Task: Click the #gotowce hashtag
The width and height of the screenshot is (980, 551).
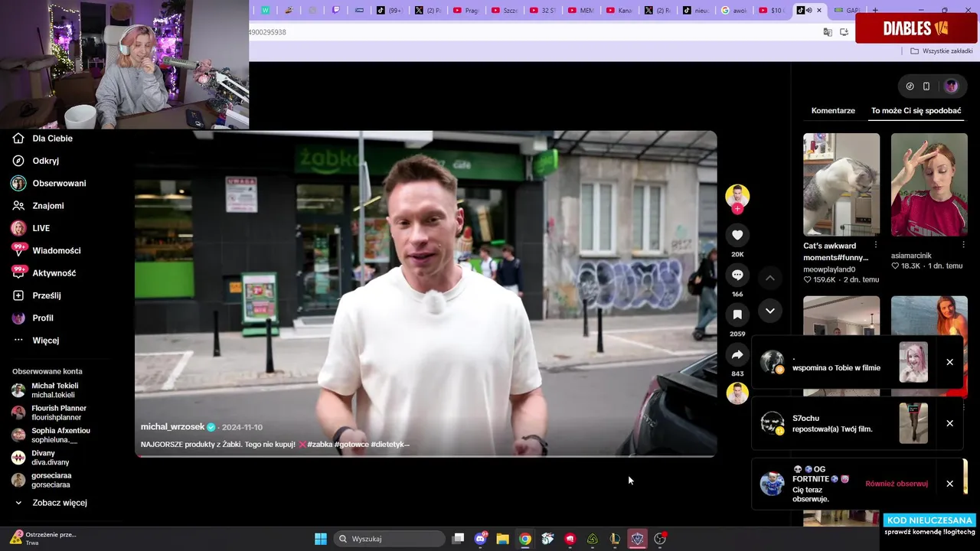Action: coord(352,445)
